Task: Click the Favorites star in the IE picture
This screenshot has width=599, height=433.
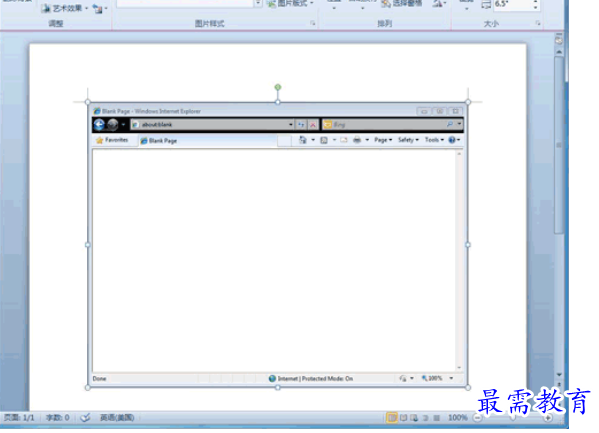Action: point(99,140)
